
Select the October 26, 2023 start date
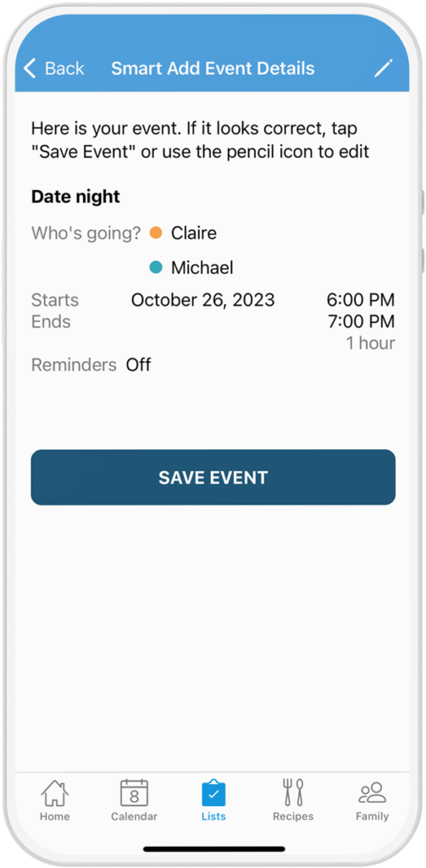point(203,300)
